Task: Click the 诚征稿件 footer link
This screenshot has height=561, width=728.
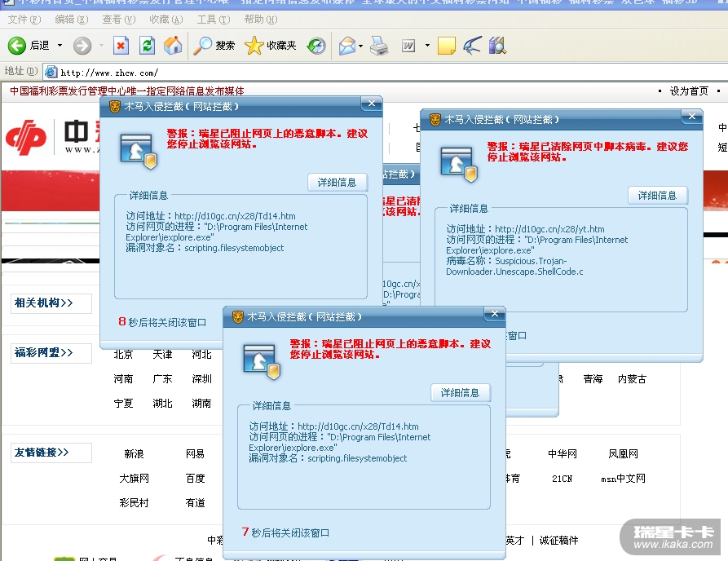Action: 558,541
